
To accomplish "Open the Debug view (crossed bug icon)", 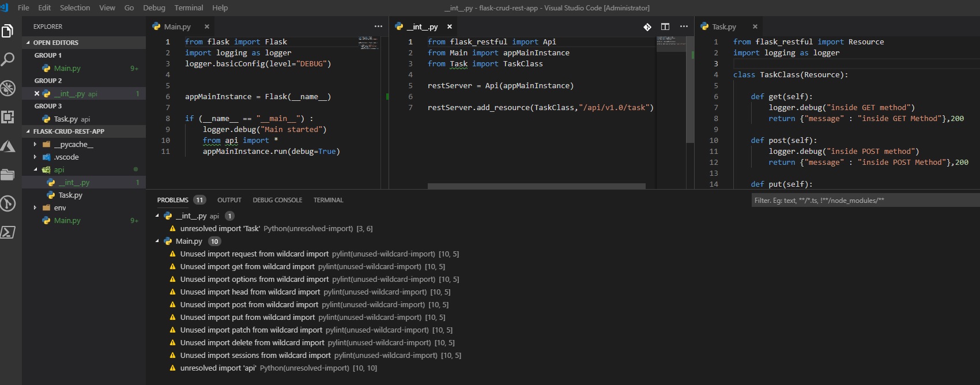I will 7,88.
